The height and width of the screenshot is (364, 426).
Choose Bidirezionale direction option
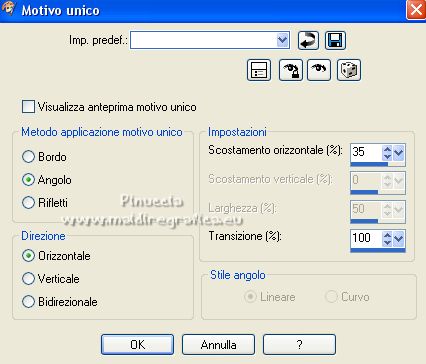(28, 302)
